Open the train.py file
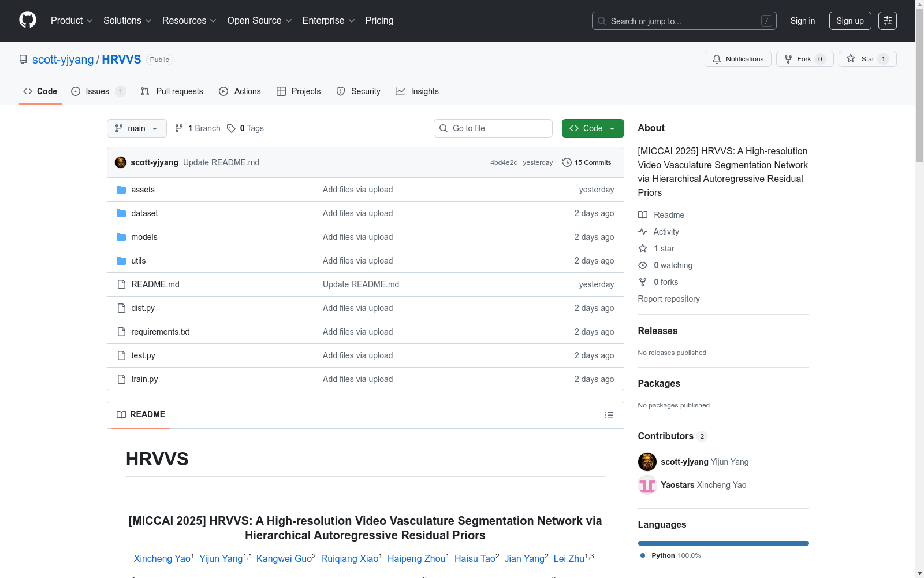 tap(144, 379)
